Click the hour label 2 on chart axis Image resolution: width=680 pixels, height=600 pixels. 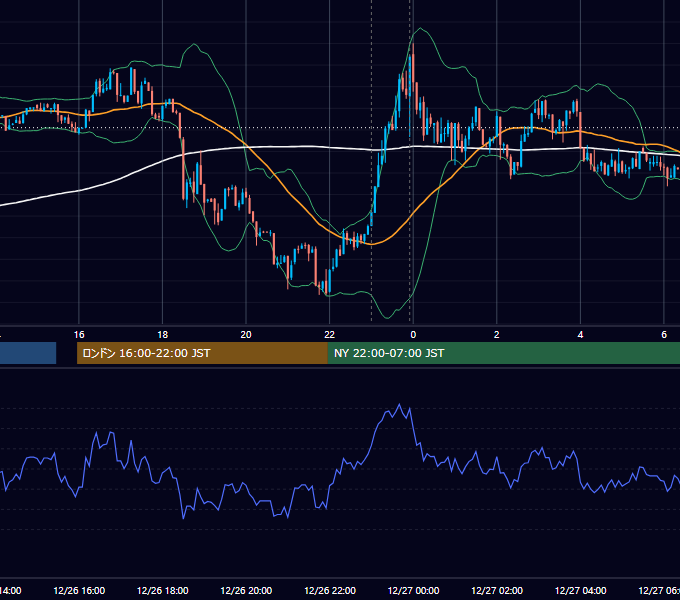pyautogui.click(x=497, y=334)
